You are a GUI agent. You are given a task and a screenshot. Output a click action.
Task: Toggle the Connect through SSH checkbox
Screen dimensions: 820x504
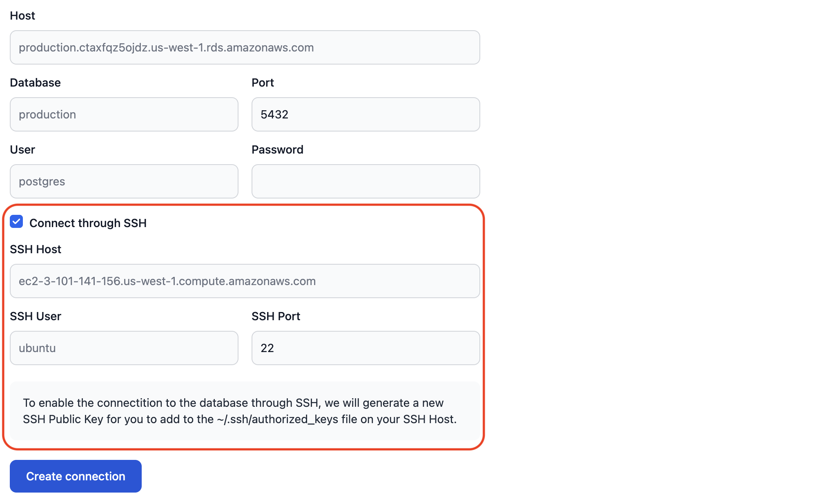(x=16, y=222)
